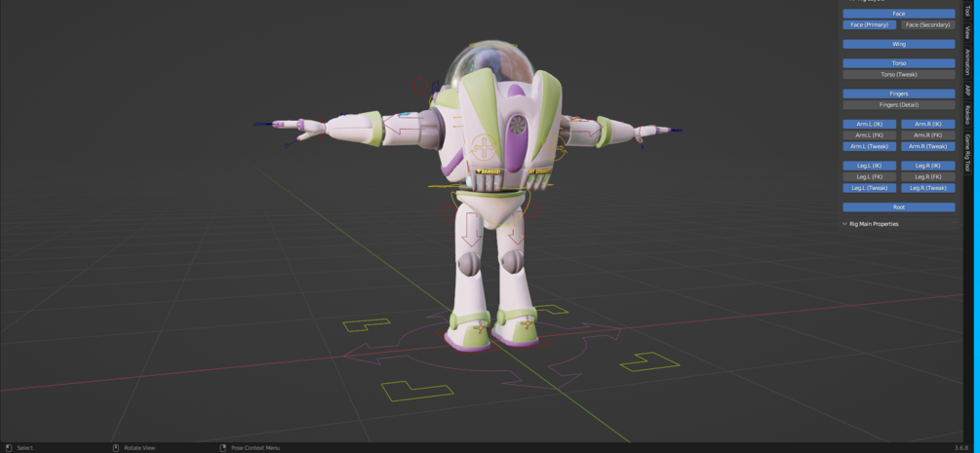Toggle the Leg.L (IK) layer
The width and height of the screenshot is (980, 453).
(x=870, y=166)
